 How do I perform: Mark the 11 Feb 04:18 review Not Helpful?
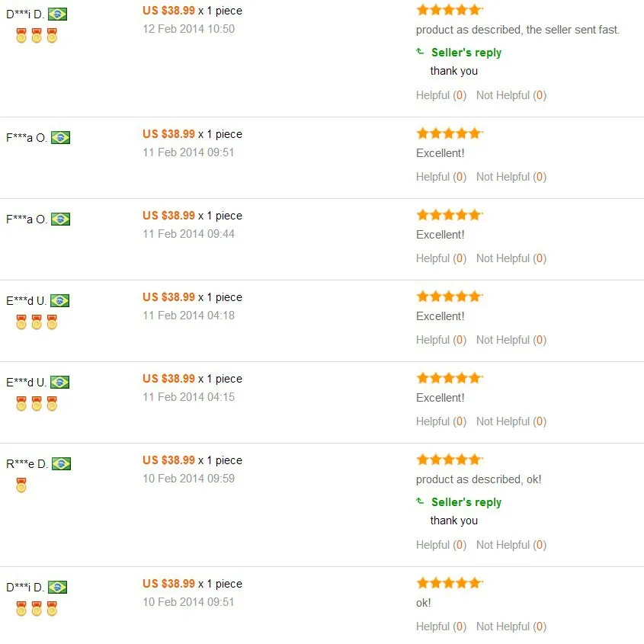pyautogui.click(x=511, y=340)
